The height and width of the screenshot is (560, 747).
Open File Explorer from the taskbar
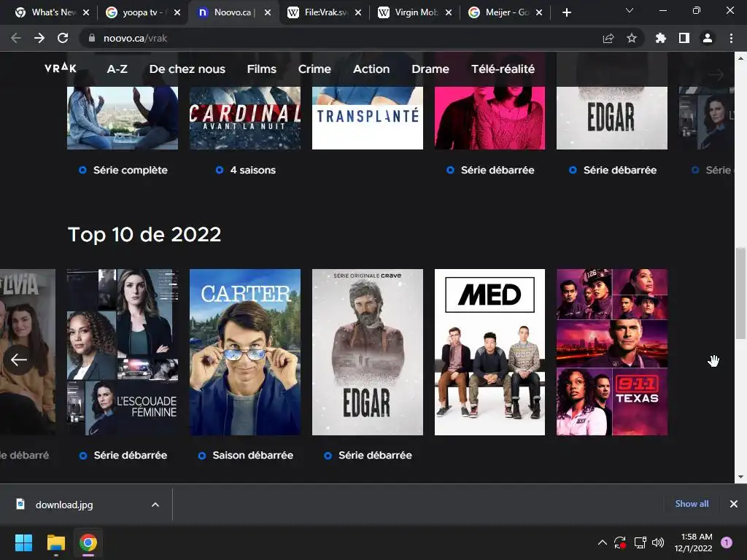55,542
